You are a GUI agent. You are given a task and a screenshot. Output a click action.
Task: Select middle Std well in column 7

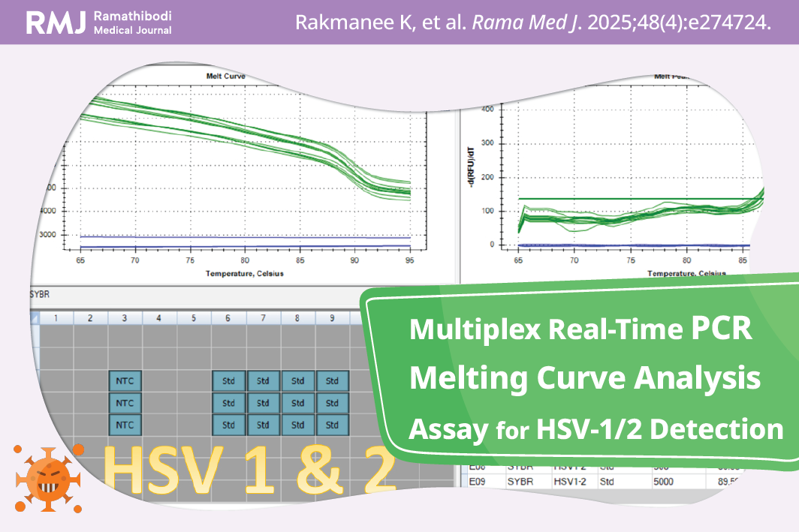[x=263, y=403]
